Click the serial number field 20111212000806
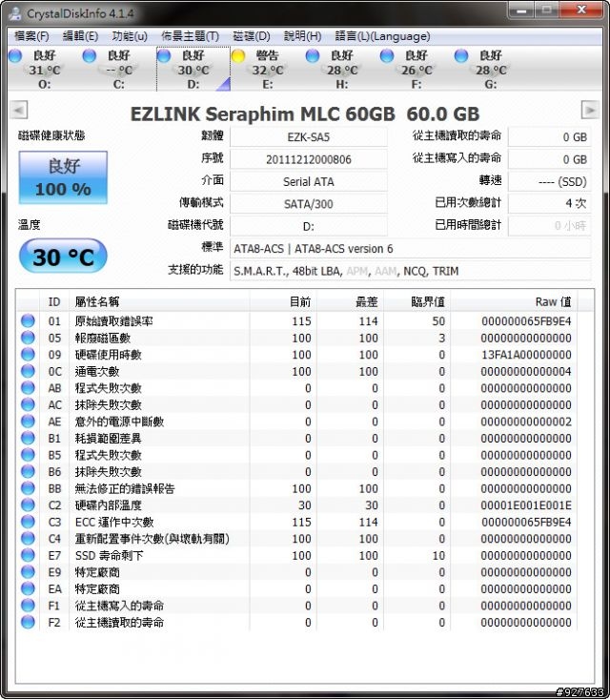The image size is (610, 700). 309,159
